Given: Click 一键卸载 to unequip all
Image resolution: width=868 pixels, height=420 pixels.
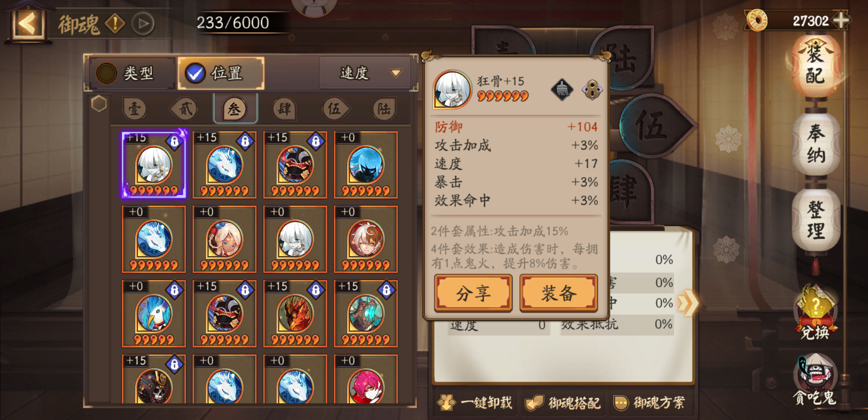Looking at the screenshot, I should point(475,402).
